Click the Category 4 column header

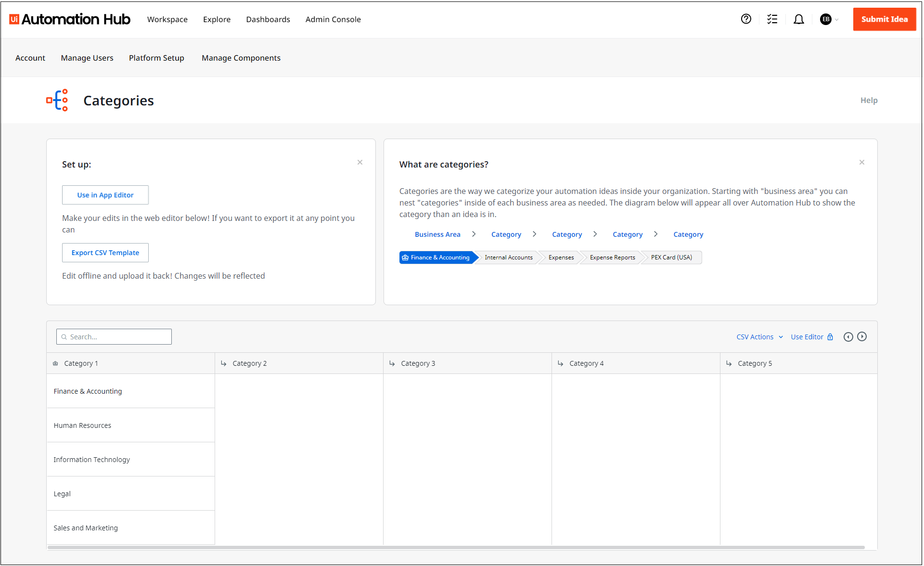(x=636, y=363)
